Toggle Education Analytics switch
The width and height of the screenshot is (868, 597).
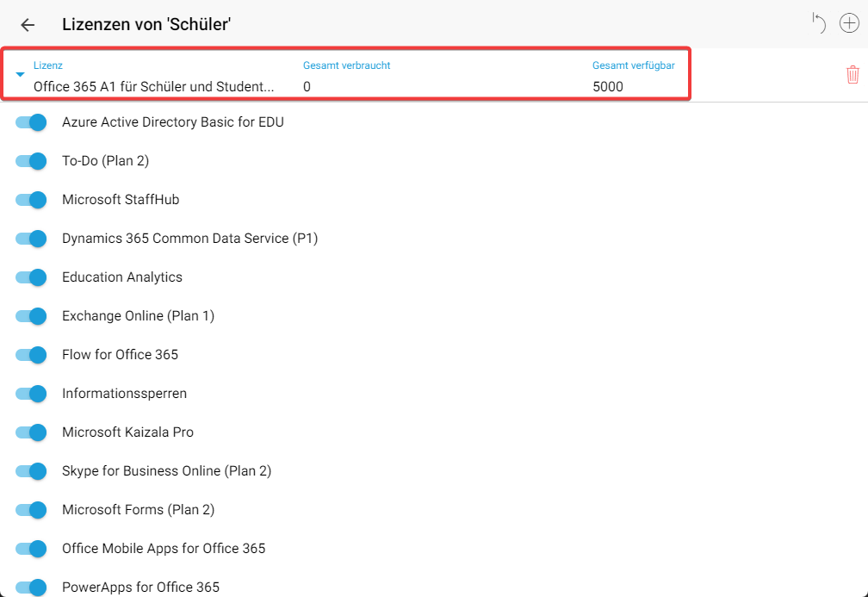[x=31, y=277]
